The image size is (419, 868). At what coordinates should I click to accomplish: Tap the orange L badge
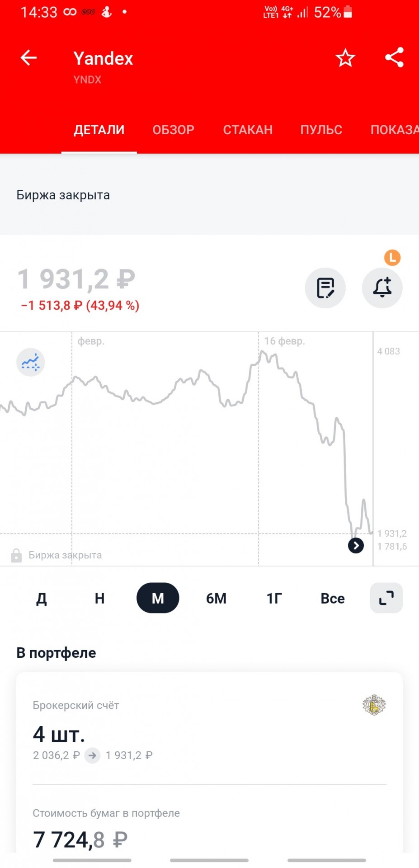(x=392, y=258)
